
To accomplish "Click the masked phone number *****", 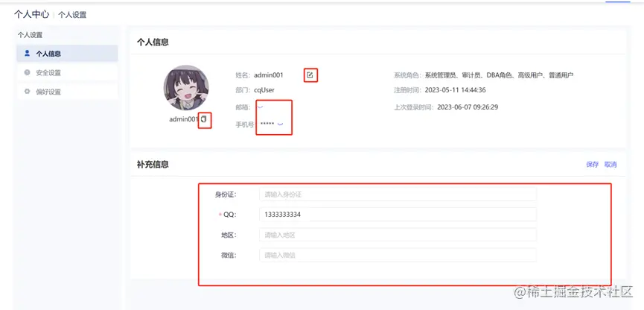I will click(x=267, y=124).
